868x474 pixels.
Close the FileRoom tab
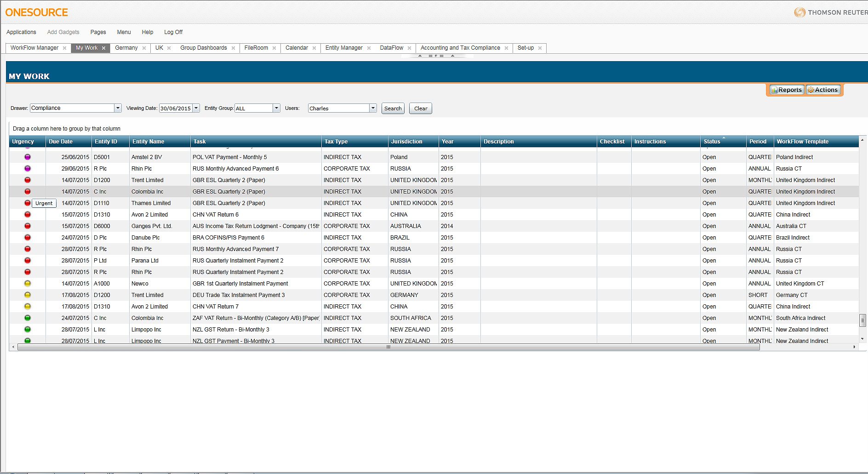click(274, 48)
